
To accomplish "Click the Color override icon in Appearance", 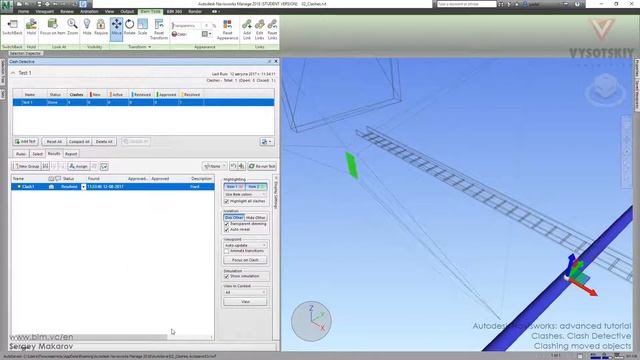I will [x=174, y=34].
